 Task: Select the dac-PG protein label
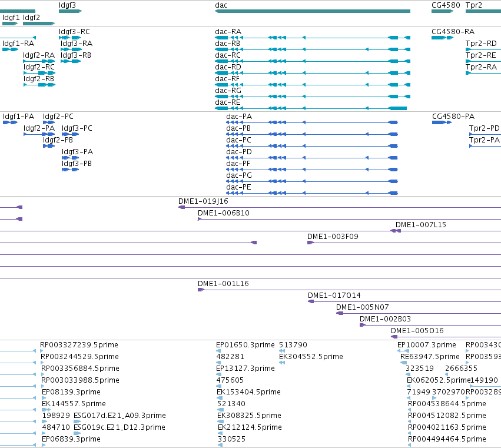click(x=239, y=175)
